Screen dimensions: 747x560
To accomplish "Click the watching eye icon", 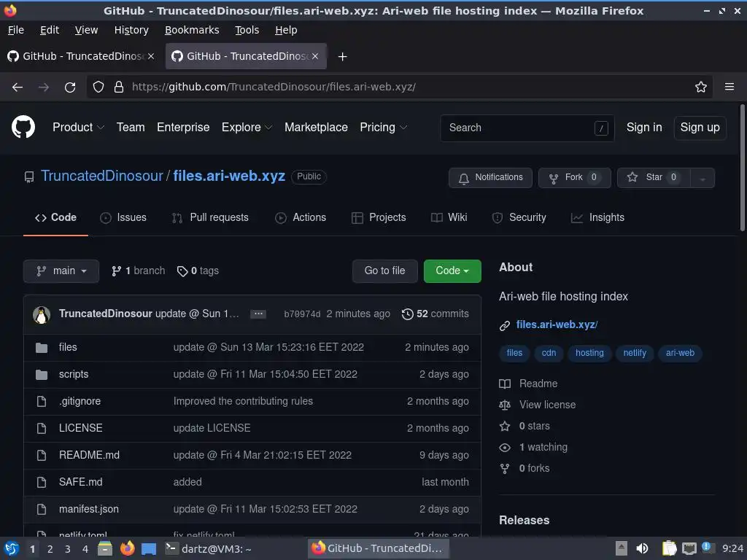I will 505,448.
